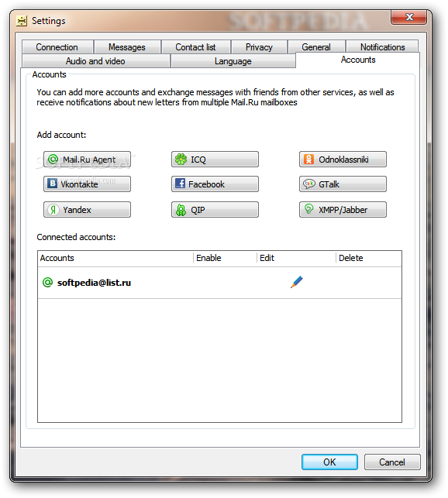Click the Accounts column header

click(x=115, y=258)
